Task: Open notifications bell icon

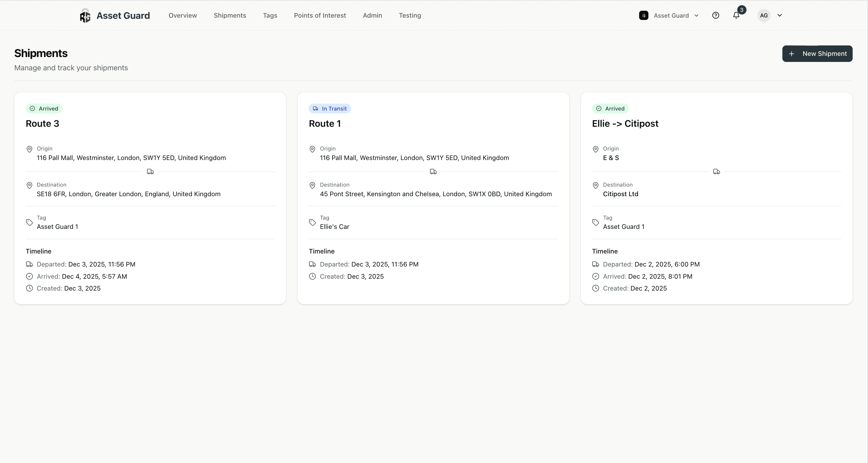Action: click(736, 16)
